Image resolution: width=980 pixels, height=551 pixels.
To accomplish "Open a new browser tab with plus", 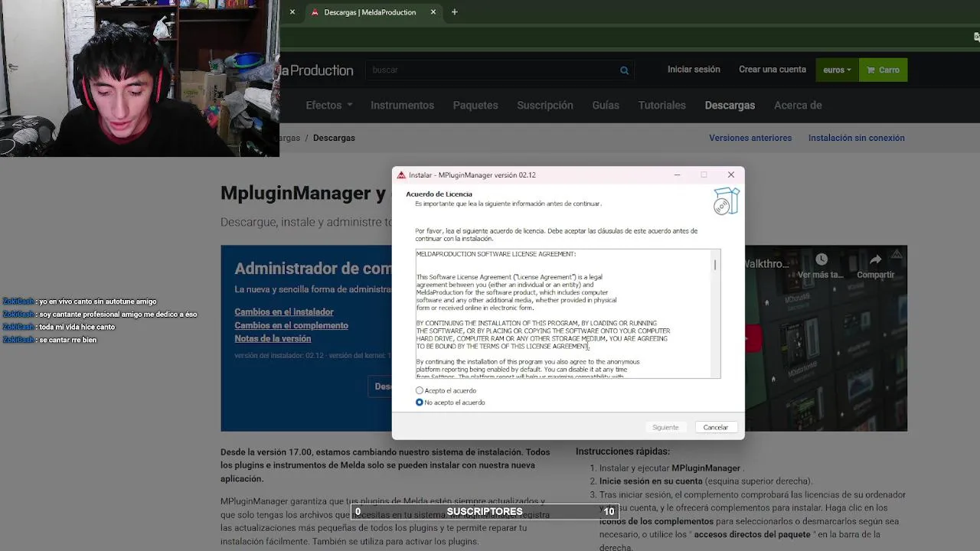I will click(454, 12).
